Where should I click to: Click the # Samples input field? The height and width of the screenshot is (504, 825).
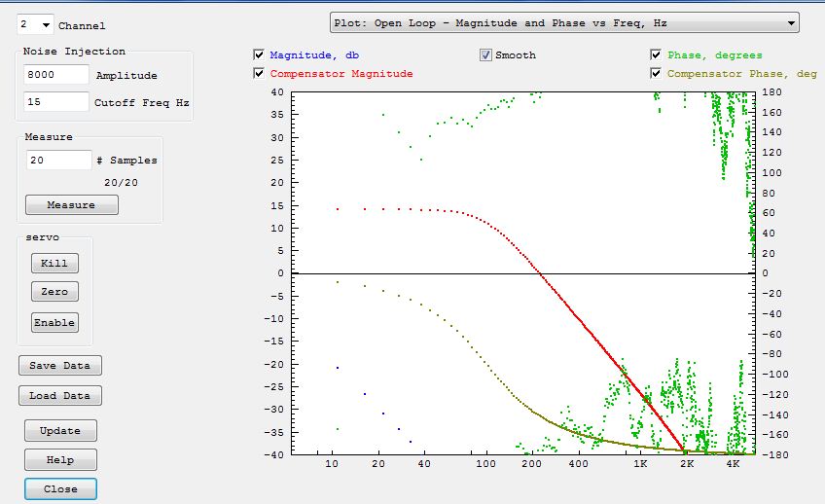pyautogui.click(x=59, y=160)
